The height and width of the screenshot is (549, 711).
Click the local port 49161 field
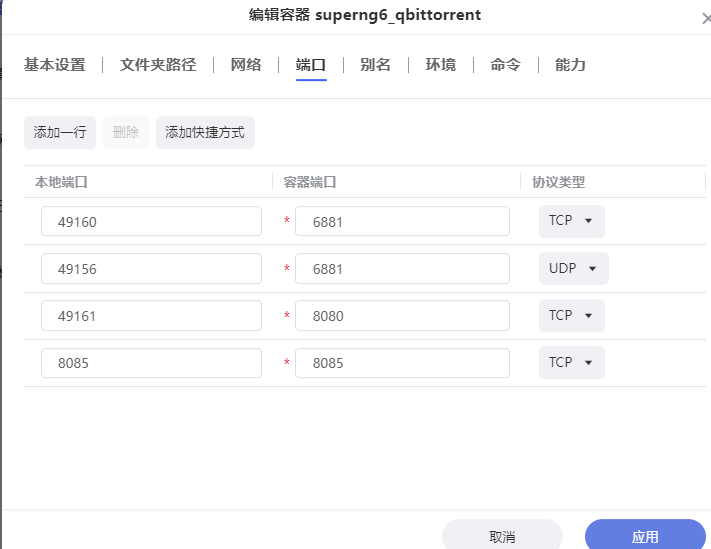[151, 316]
